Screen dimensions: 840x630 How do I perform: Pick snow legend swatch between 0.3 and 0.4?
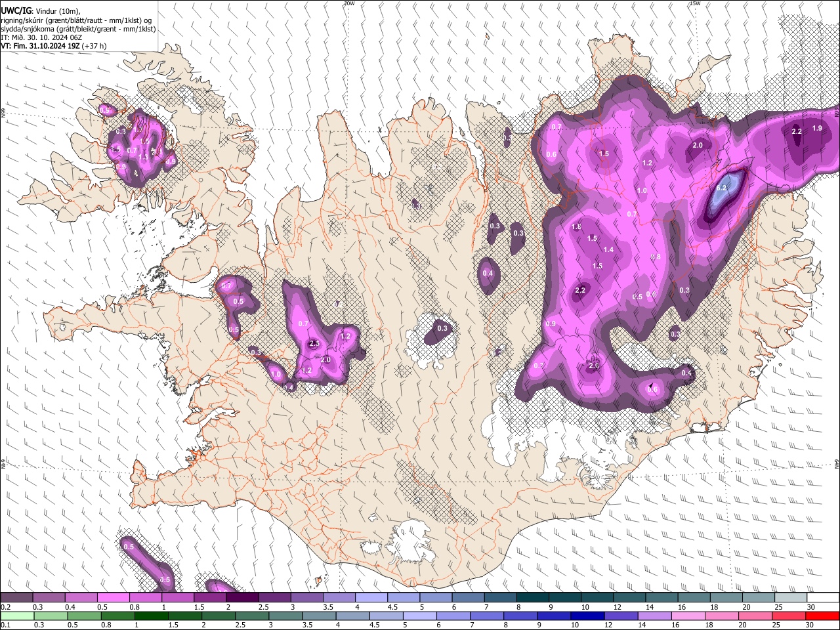coord(49,598)
